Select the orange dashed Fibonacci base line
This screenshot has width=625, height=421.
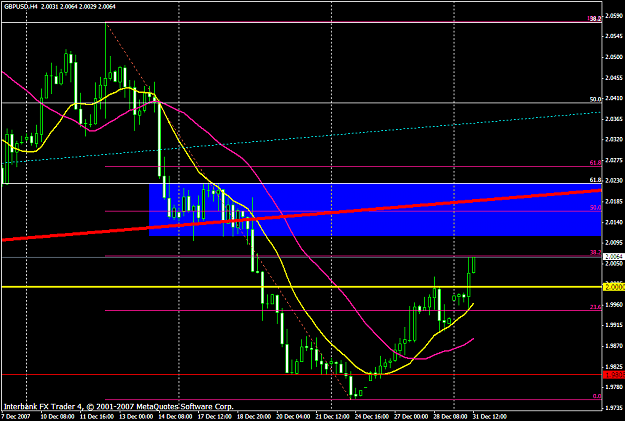click(x=228, y=212)
